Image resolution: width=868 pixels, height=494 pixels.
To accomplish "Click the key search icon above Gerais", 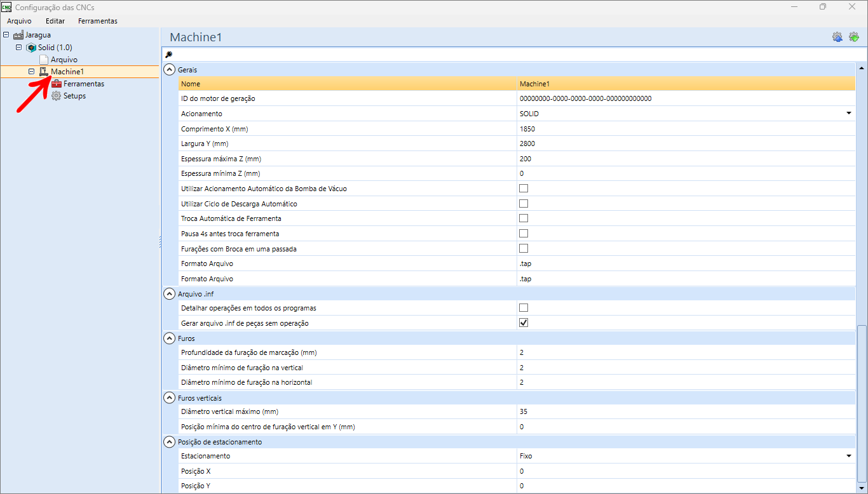I will tap(168, 55).
